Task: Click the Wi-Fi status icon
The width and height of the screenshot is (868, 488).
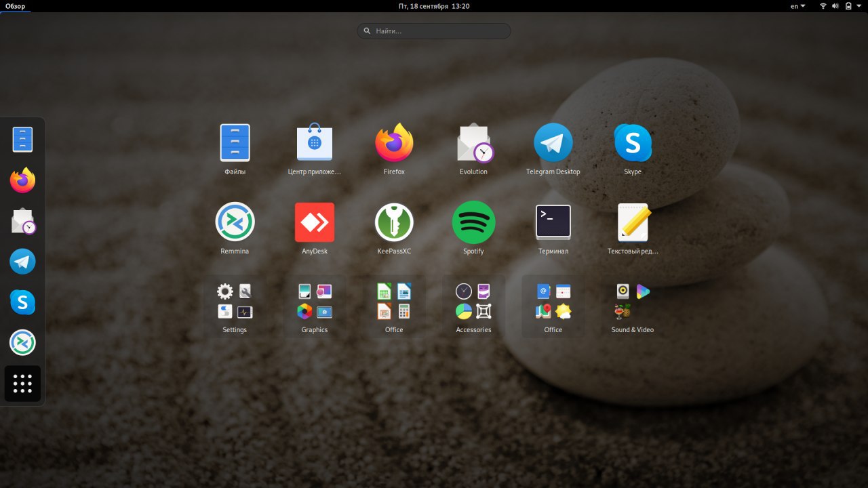Action: (823, 6)
